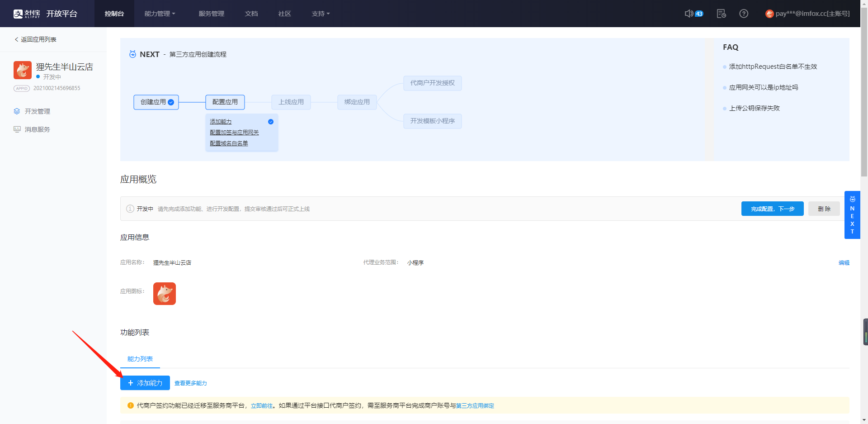Viewport: 868px width, 424px height.
Task: Click the 立即前往 link in notice
Action: click(x=262, y=406)
